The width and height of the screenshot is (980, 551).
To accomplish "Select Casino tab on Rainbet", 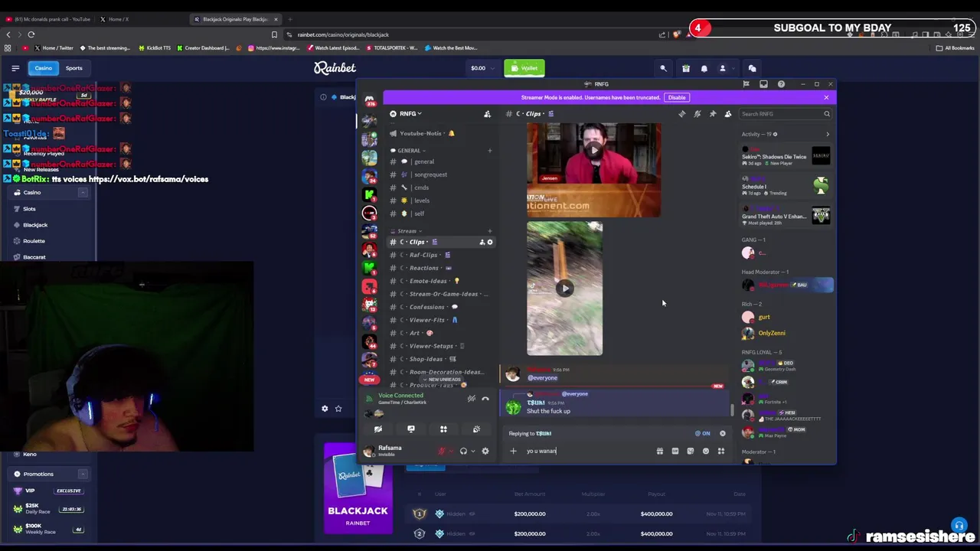I will point(43,68).
